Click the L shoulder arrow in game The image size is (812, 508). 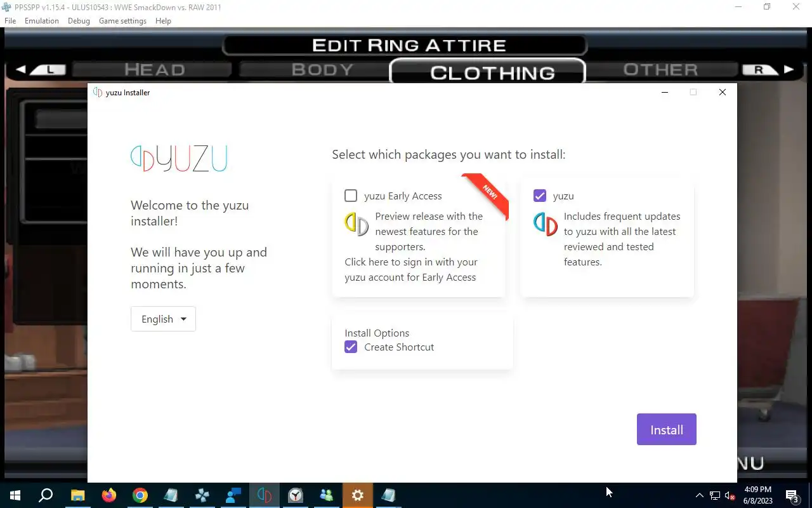click(41, 70)
